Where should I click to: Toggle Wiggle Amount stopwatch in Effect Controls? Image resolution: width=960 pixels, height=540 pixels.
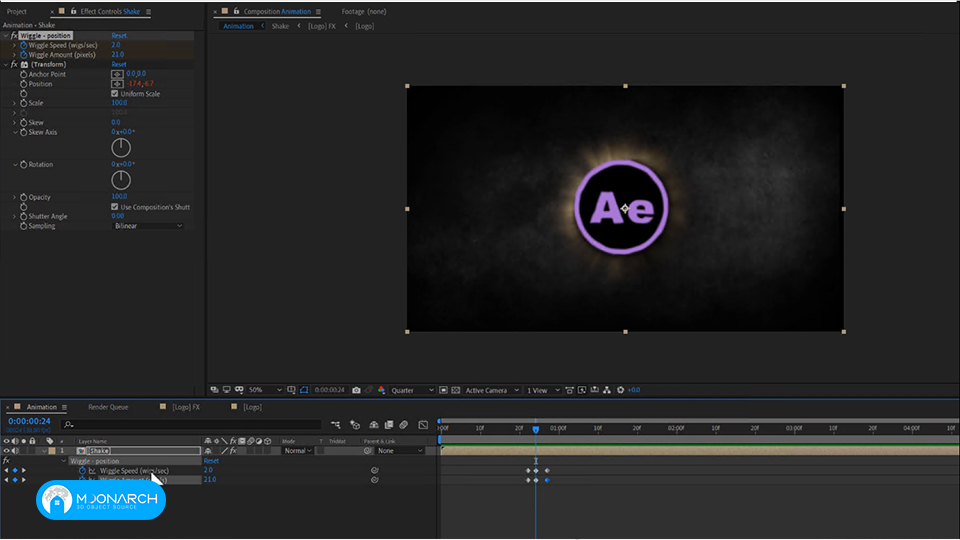pyautogui.click(x=23, y=54)
